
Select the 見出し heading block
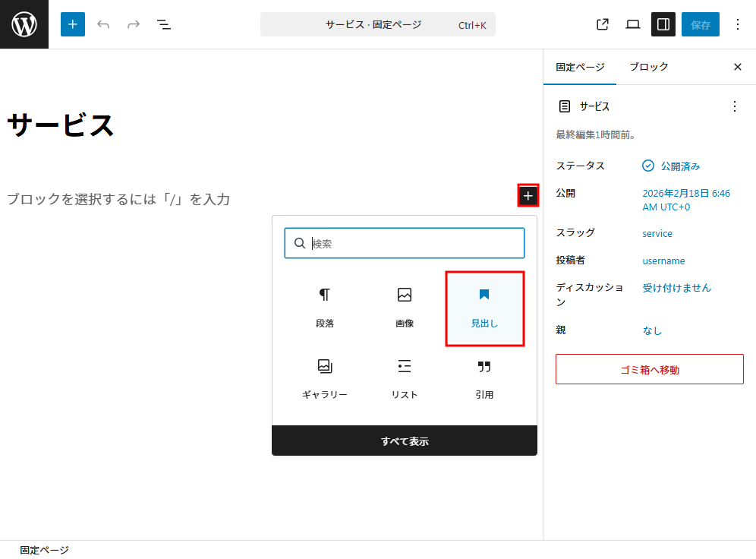tap(484, 308)
